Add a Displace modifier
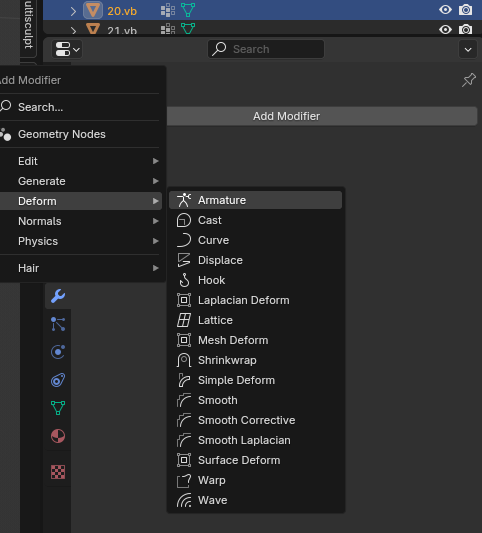The width and height of the screenshot is (482, 533). (256, 260)
